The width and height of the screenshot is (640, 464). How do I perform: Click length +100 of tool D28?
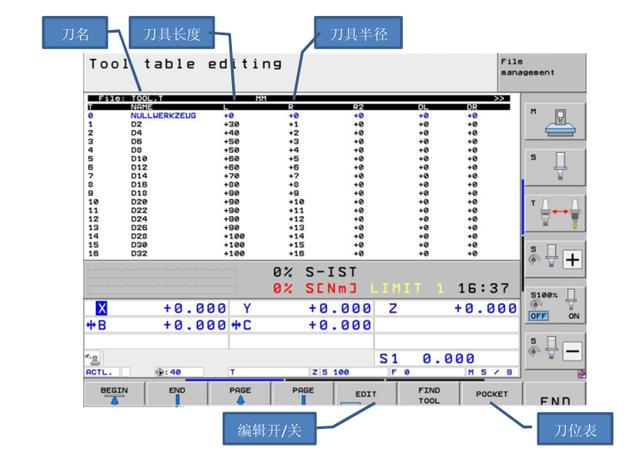234,236
